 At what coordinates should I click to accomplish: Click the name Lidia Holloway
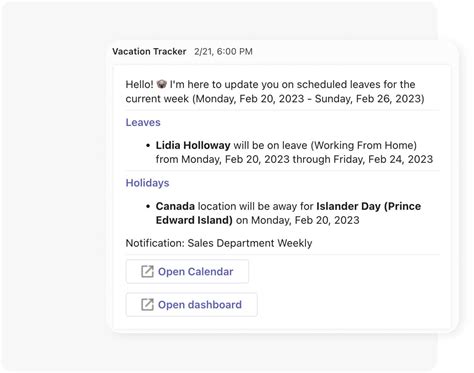pos(193,145)
